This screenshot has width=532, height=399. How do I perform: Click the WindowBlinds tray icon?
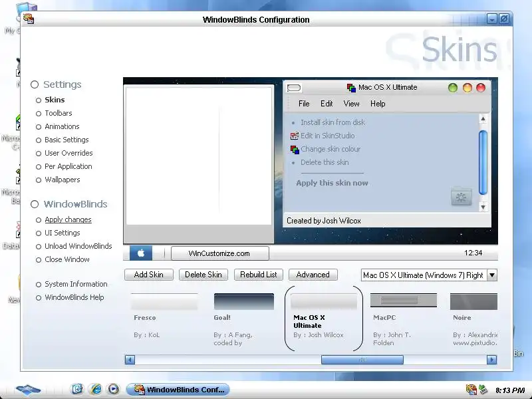[x=471, y=390]
